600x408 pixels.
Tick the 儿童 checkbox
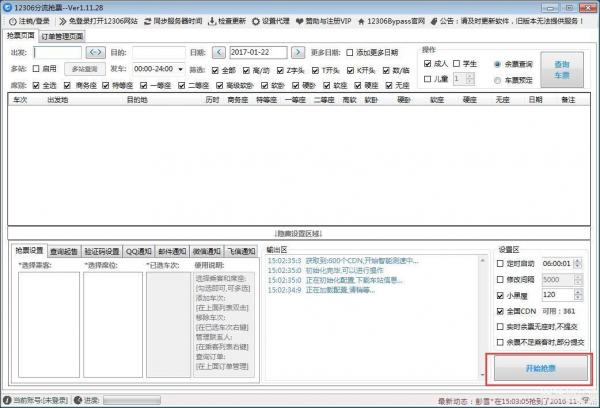[x=427, y=79]
